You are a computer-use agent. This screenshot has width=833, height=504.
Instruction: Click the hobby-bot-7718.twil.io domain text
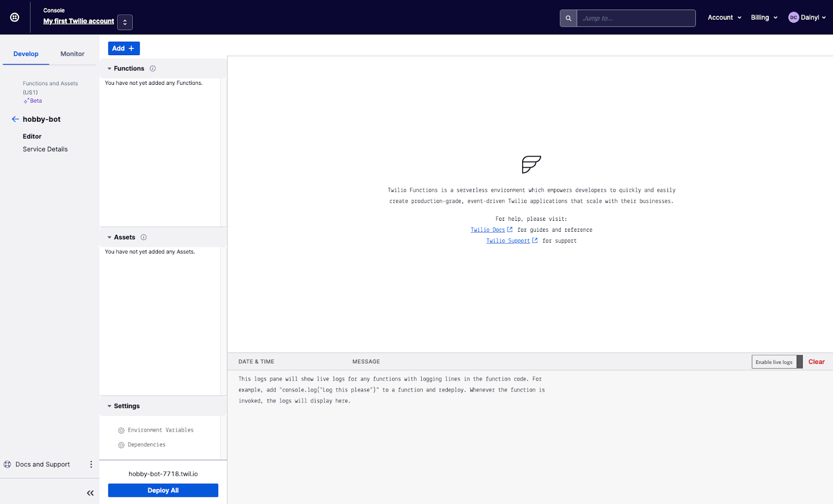[x=163, y=474]
